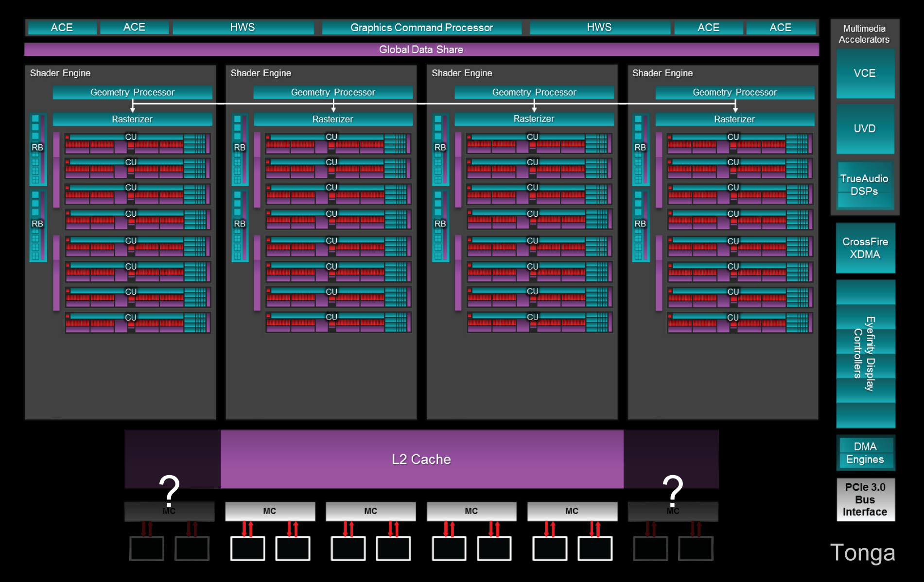924x582 pixels.
Task: Click the first Shader Engine title label
Action: pos(60,73)
